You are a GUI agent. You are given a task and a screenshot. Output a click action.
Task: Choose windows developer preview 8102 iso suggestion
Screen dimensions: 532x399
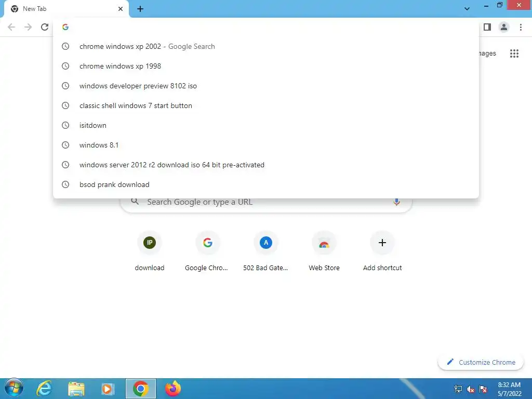point(266,86)
